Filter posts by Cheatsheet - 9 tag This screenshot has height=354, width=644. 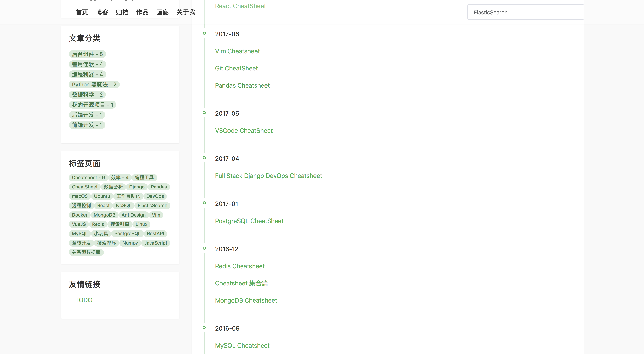[x=88, y=178]
